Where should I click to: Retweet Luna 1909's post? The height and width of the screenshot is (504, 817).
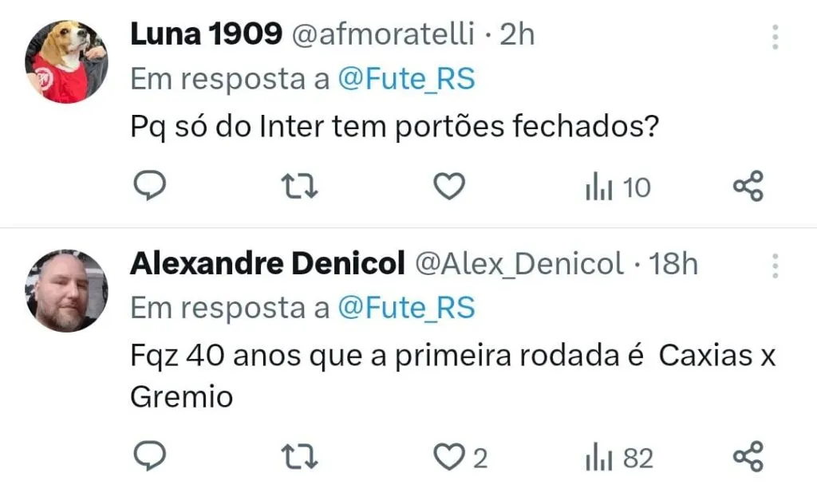click(302, 187)
